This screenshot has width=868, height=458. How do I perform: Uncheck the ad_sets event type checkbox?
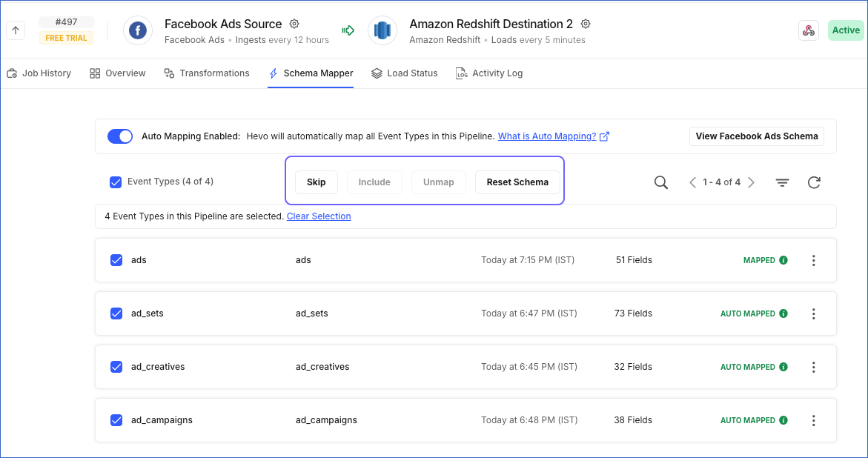point(116,313)
